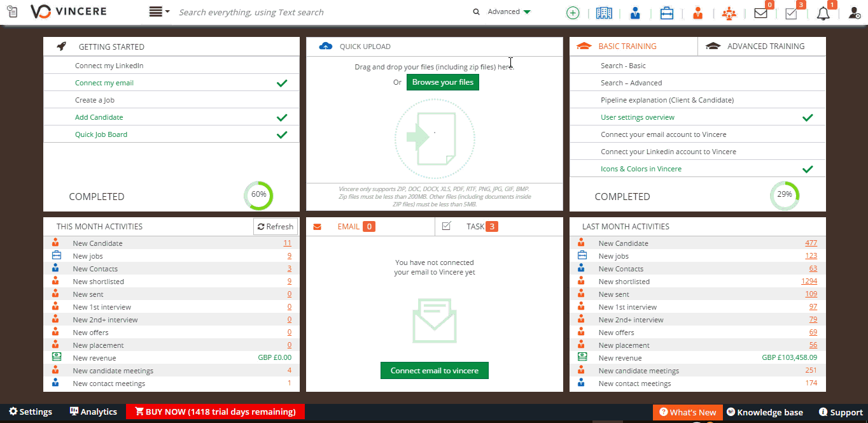
Task: Click the Connect my email checkmark
Action: pyautogui.click(x=282, y=83)
